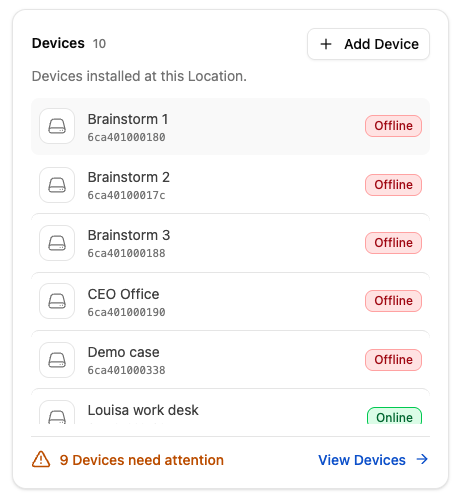Click the 9 Devices need attention notice

click(x=128, y=460)
